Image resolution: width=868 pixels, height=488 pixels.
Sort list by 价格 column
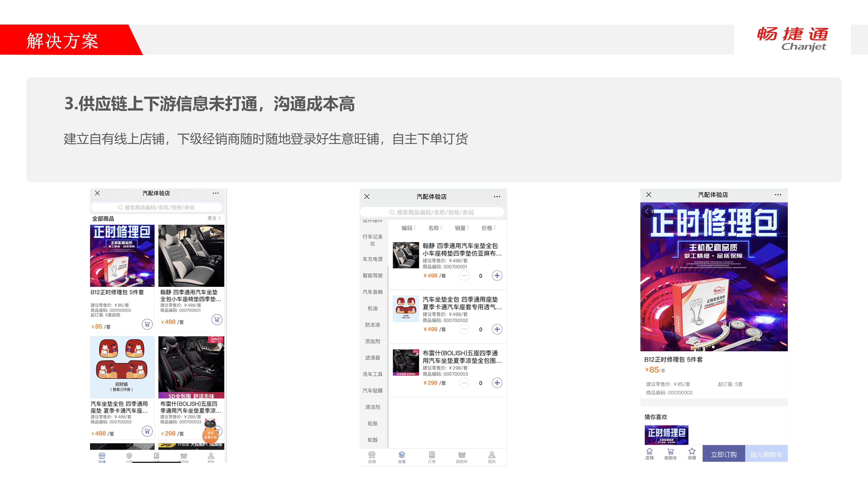pyautogui.click(x=488, y=228)
